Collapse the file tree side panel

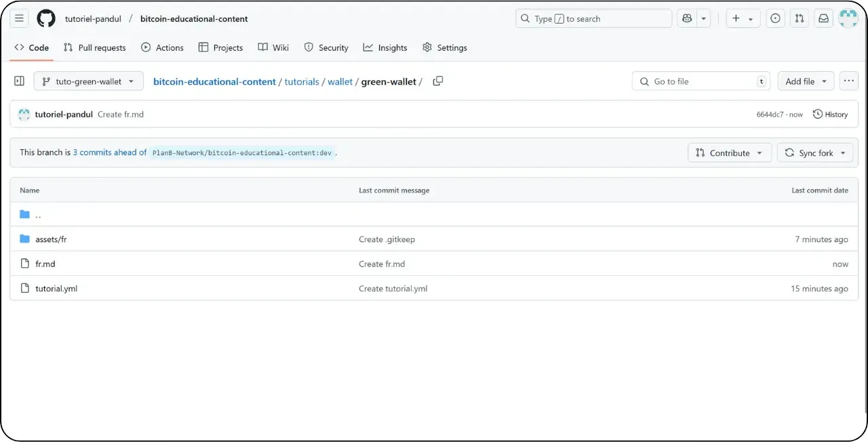pyautogui.click(x=19, y=81)
